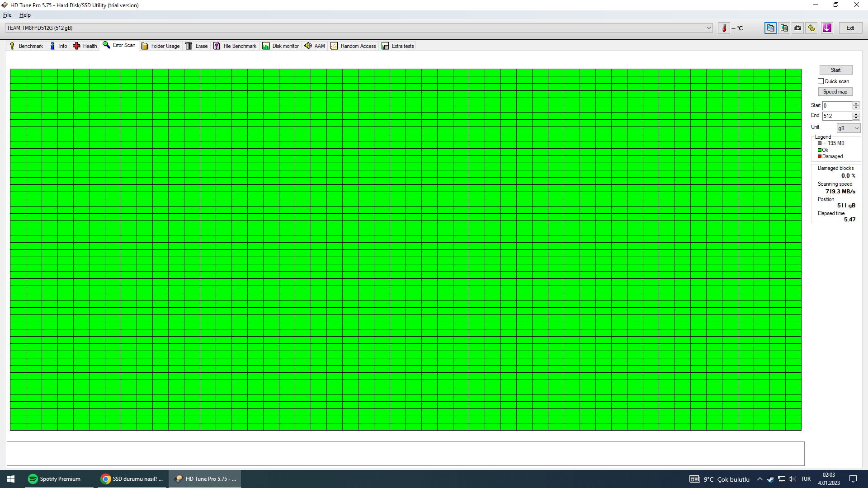Viewport: 868px width, 488px height.
Task: Switch to the Benchmark tab
Action: click(26, 46)
